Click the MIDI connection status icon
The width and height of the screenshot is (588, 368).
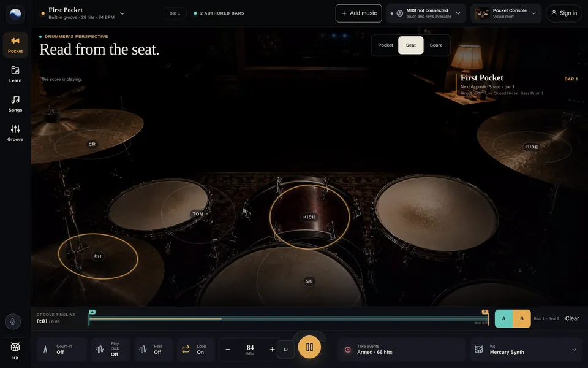pyautogui.click(x=400, y=13)
